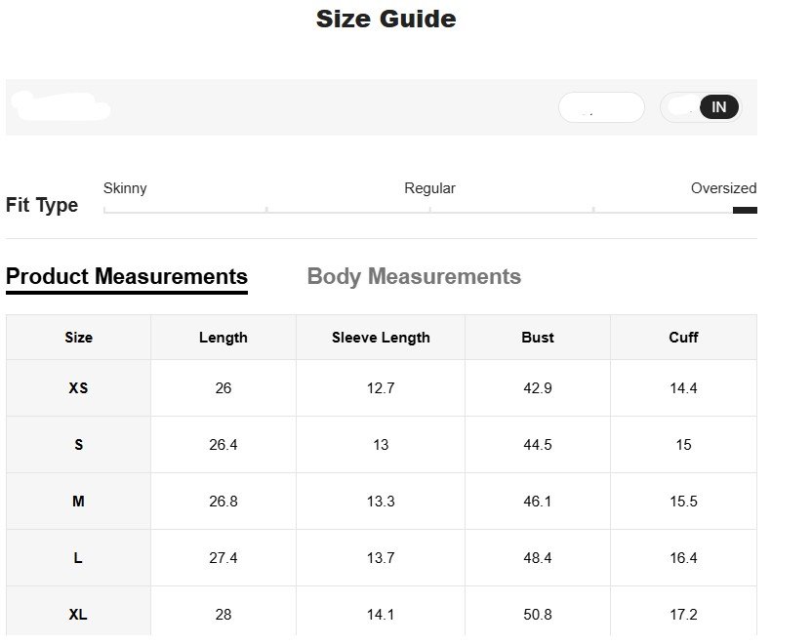
Task: Switch to Body Measurements tab
Action: pos(414,277)
